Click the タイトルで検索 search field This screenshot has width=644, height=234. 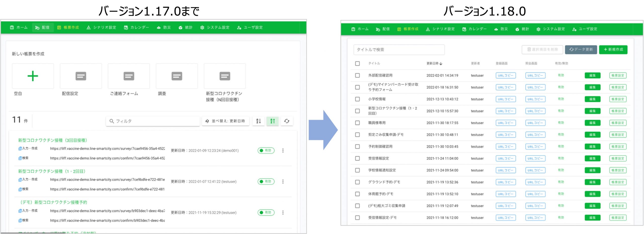point(399,50)
